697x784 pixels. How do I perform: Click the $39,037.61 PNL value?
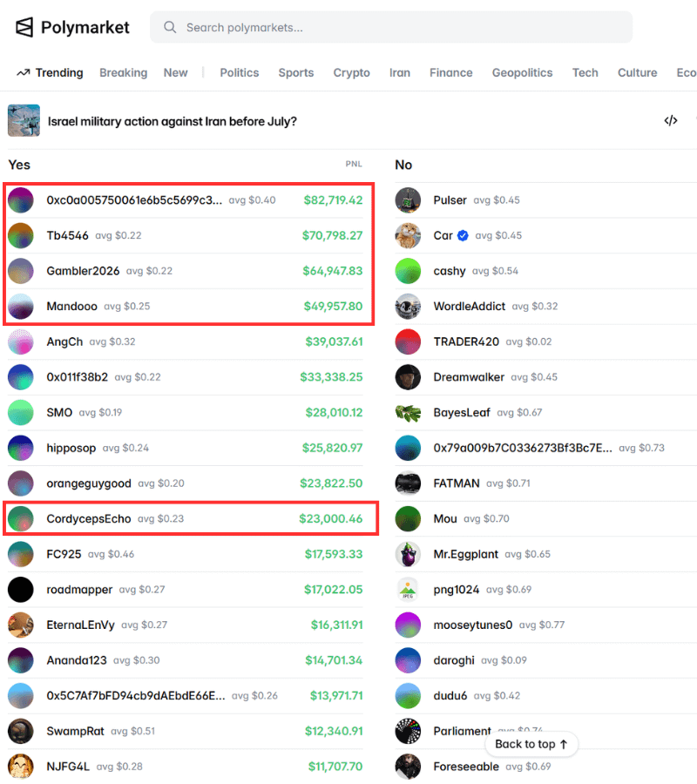(x=334, y=341)
